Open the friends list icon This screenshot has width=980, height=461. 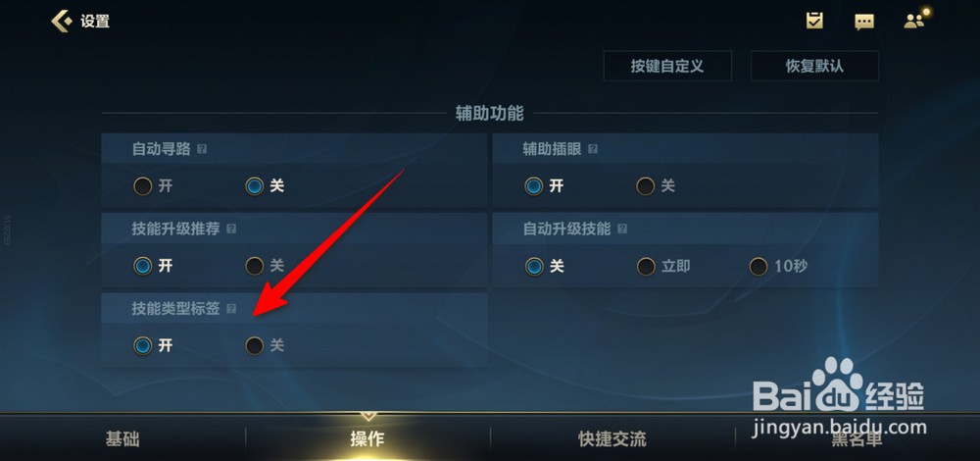tap(914, 21)
